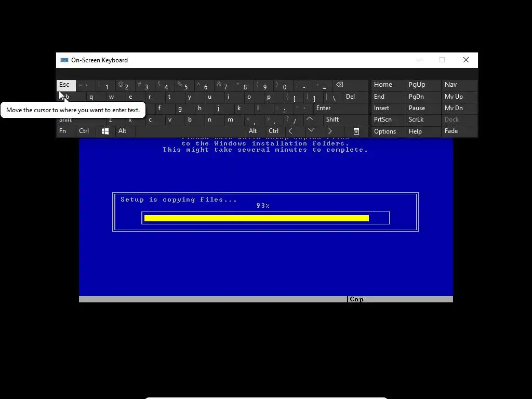Tap the letter m key
The height and width of the screenshot is (399, 532).
click(234, 119)
